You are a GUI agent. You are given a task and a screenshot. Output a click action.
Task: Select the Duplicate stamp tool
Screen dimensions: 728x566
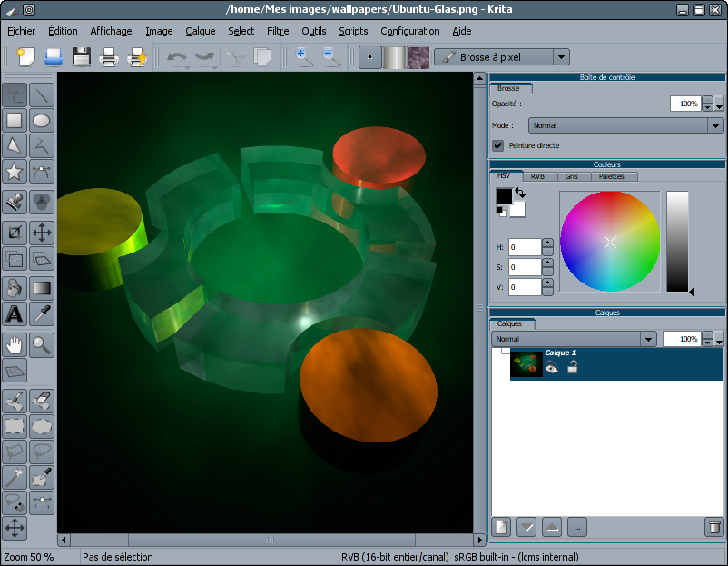(x=15, y=202)
